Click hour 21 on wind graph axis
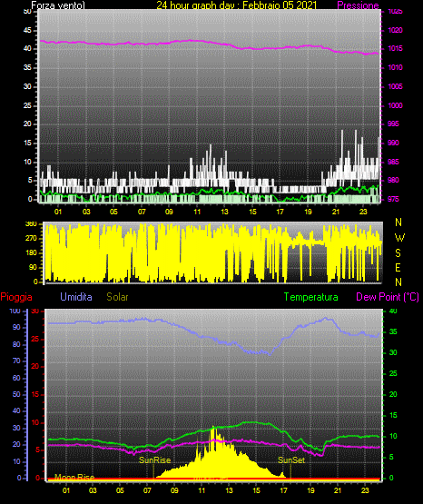 (336, 212)
